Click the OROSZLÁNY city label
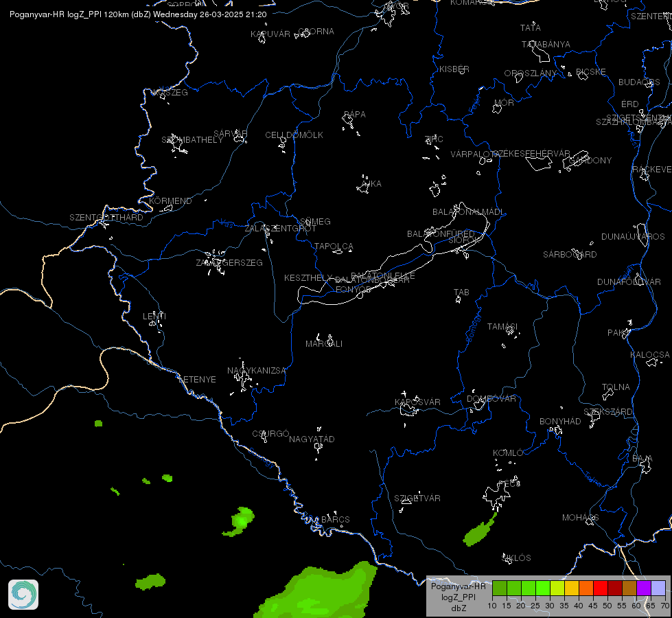Image resolution: width=672 pixels, height=618 pixels. (530, 73)
